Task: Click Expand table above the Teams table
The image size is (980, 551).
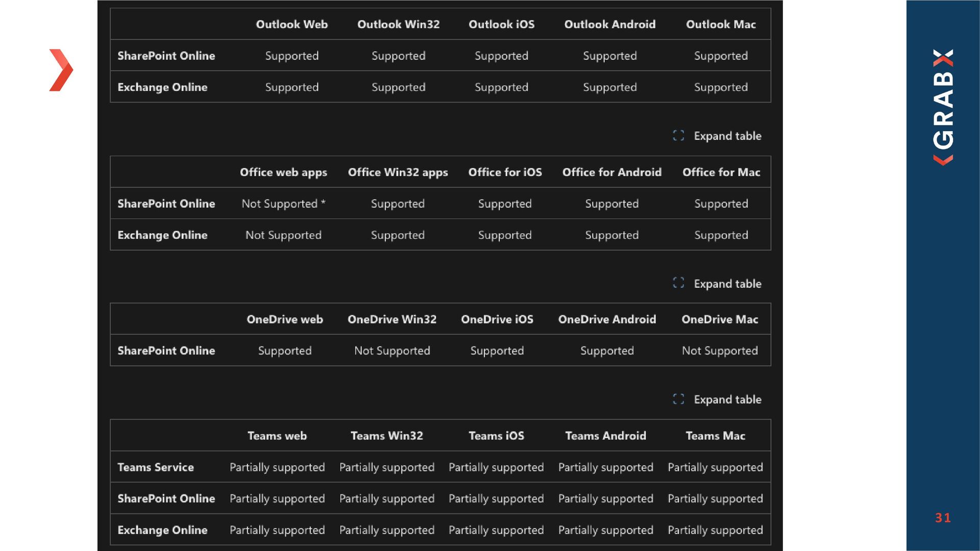Action: click(x=717, y=399)
